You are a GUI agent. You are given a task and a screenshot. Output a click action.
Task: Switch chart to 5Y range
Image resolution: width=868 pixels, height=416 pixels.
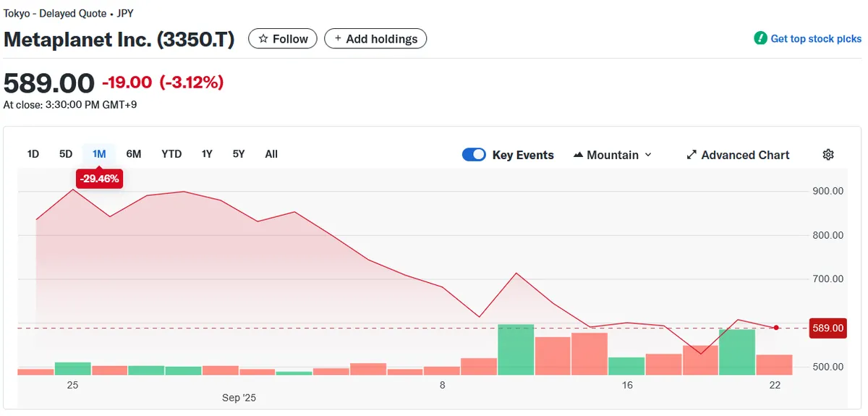[239, 154]
